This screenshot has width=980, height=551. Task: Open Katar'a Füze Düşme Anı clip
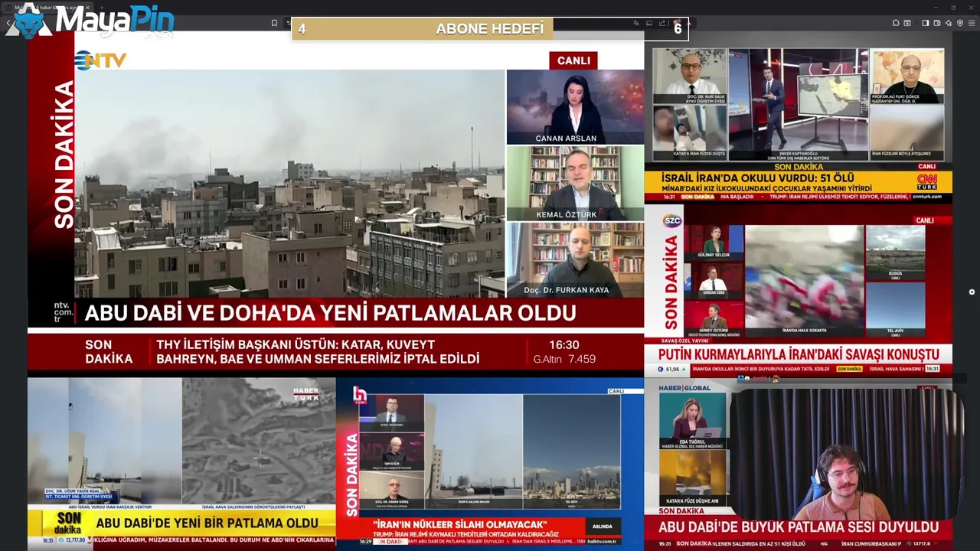pos(692,478)
